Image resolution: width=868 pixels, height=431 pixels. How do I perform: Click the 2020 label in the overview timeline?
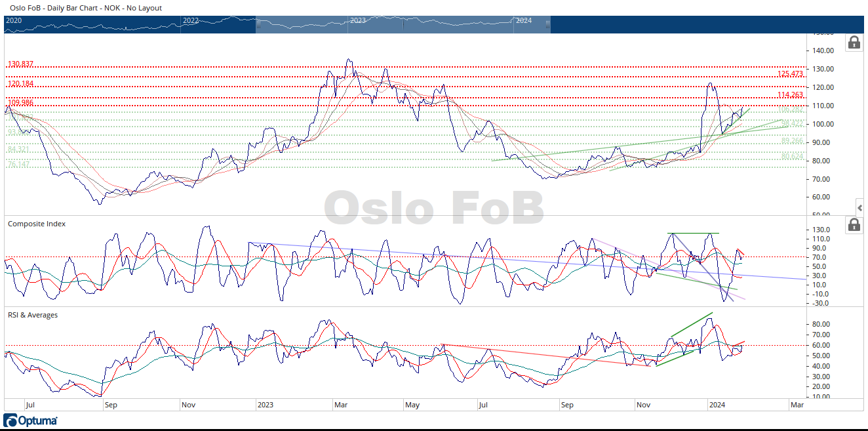(14, 21)
